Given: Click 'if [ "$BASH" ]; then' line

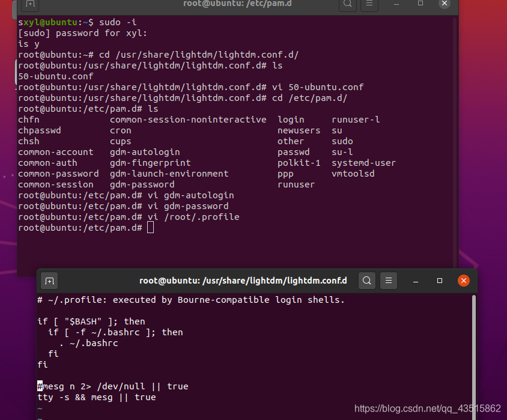Looking at the screenshot, I should 91,321.
